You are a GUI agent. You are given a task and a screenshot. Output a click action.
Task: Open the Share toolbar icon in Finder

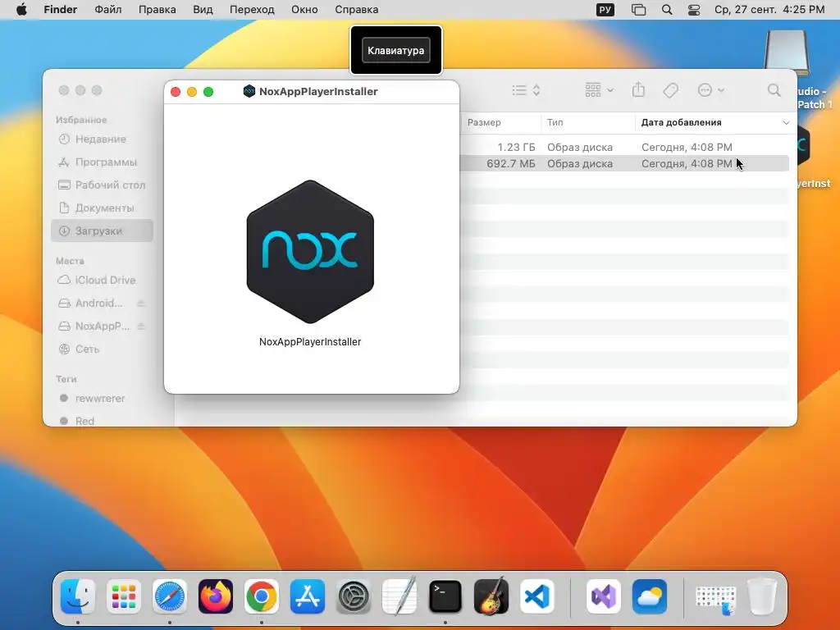638,89
